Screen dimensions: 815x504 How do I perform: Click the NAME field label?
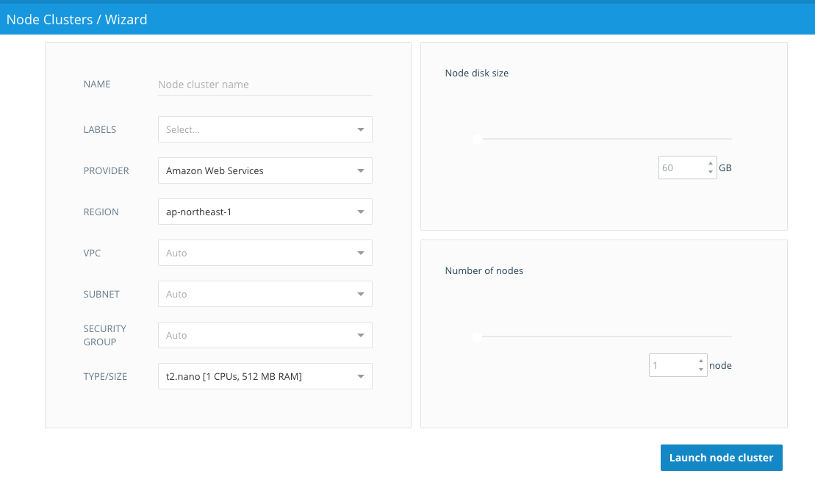[x=97, y=84]
